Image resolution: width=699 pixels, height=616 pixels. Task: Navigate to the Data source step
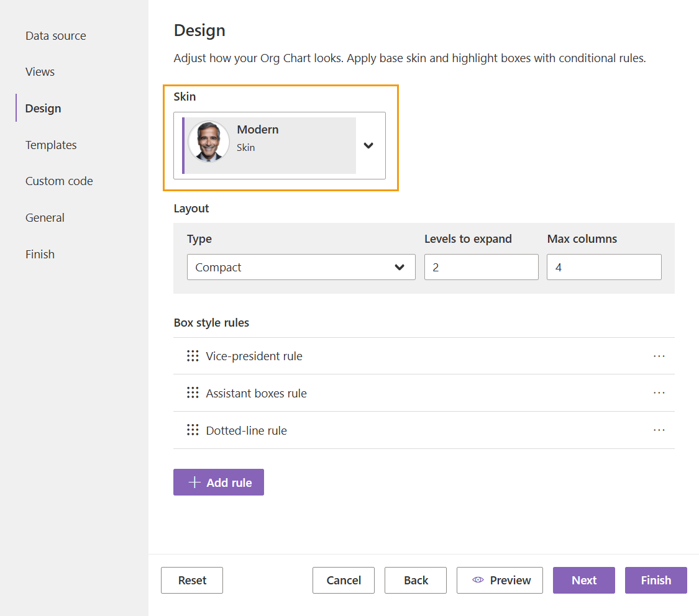pos(55,35)
